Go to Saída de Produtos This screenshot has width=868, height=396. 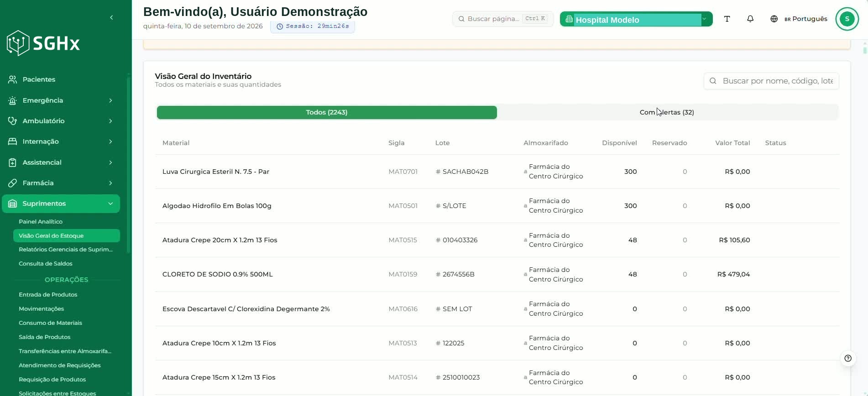click(x=44, y=337)
